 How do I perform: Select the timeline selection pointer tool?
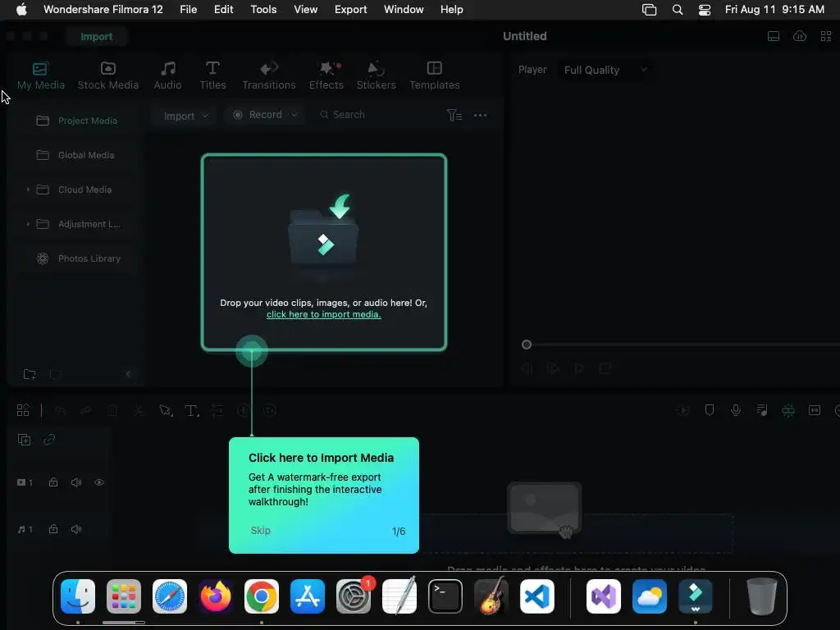pos(166,410)
